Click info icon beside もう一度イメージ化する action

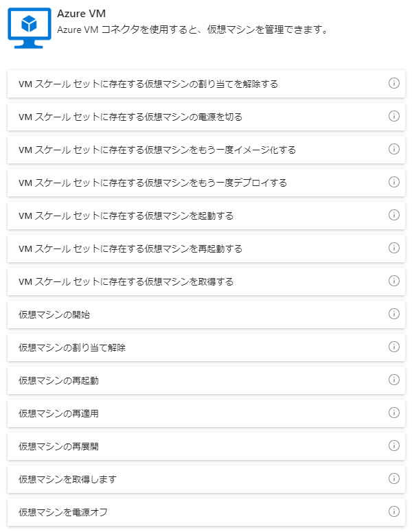click(x=393, y=149)
